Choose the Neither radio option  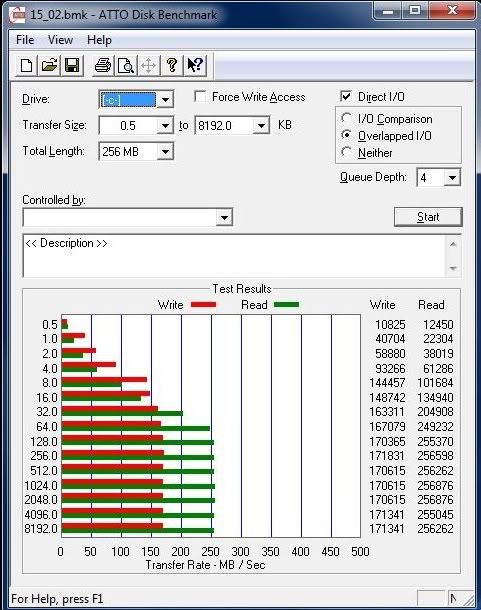coord(346,152)
